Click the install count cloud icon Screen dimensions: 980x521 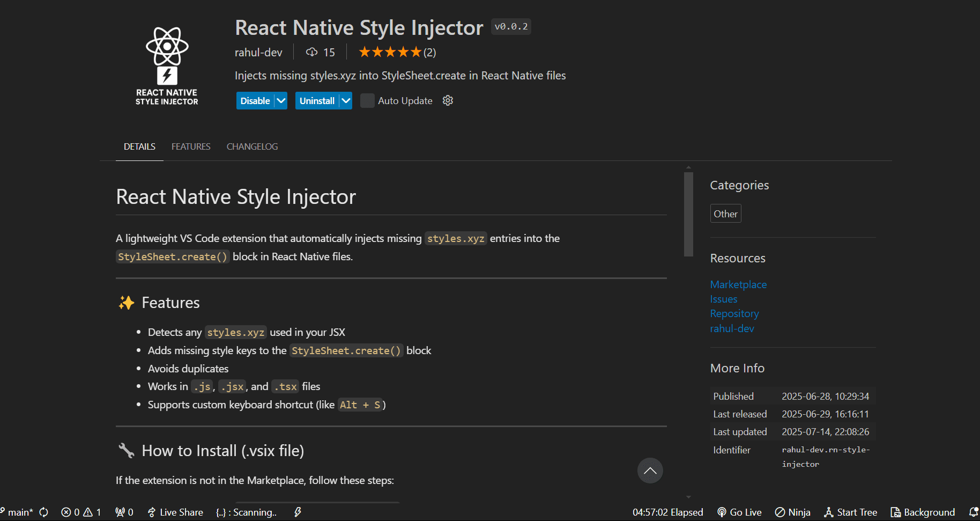click(311, 52)
